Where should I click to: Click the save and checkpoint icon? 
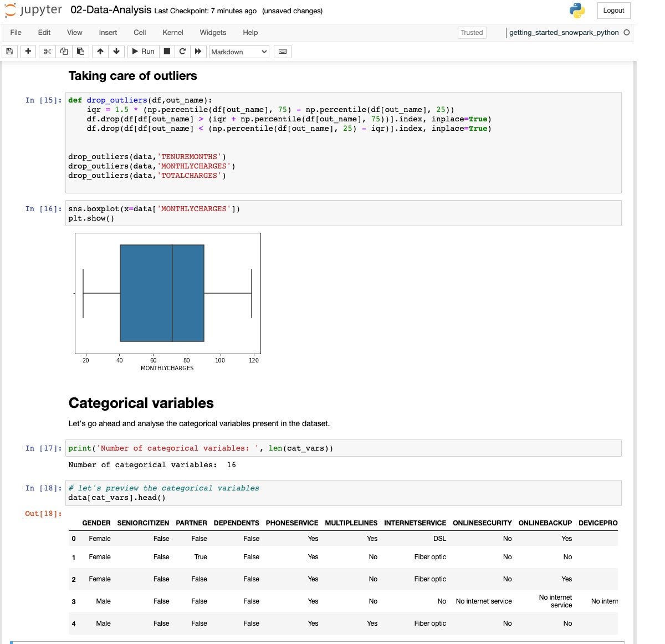point(9,52)
